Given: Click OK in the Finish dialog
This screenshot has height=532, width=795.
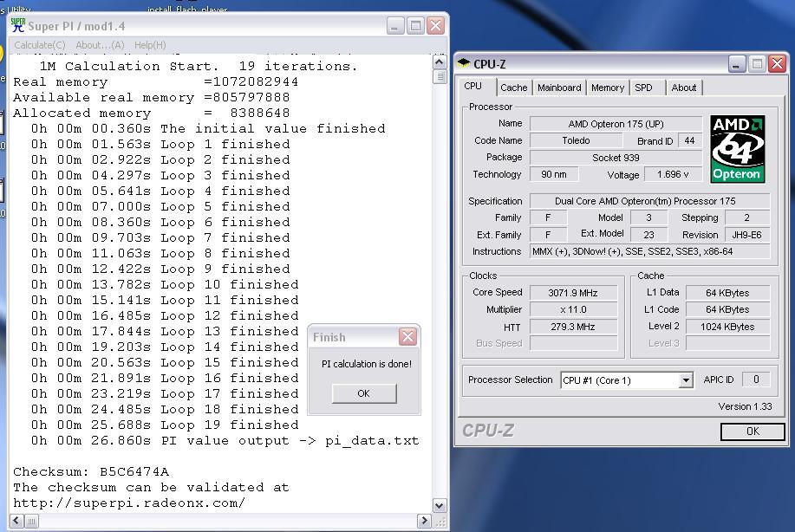Looking at the screenshot, I should pos(363,393).
